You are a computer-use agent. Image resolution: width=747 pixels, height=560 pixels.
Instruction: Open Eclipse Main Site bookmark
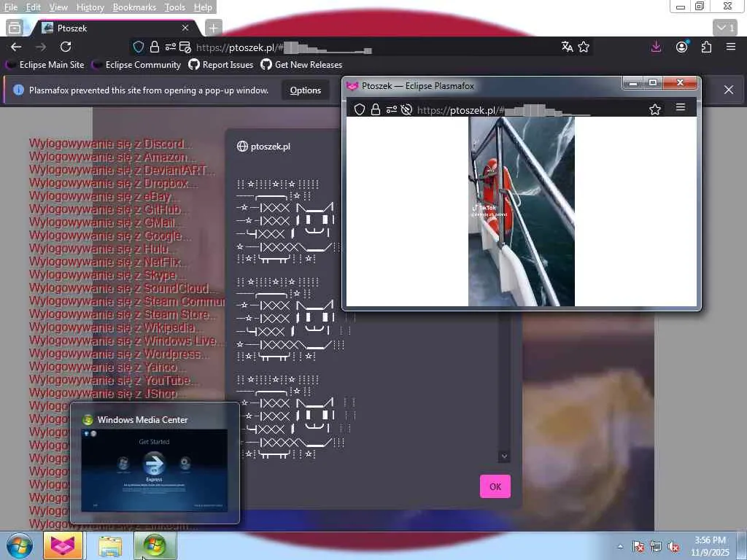tap(47, 65)
